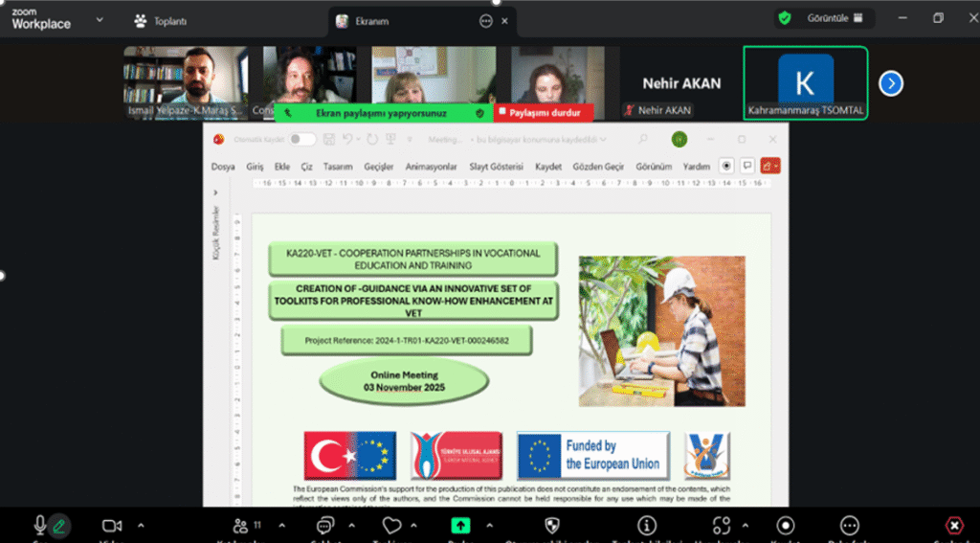Image resolution: width=980 pixels, height=543 pixels.
Task: Select the Kahramanmaraş TSOMTAL participant tile
Action: (x=805, y=83)
